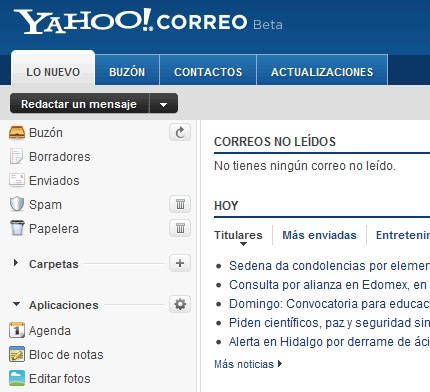Open the Bloc de notas label

coord(66,355)
